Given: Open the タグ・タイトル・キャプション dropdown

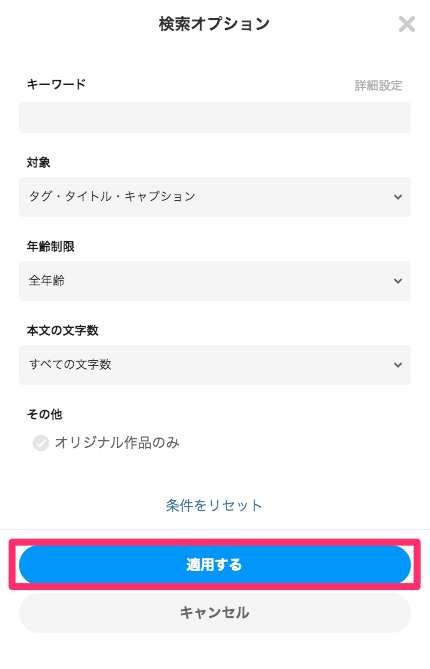Looking at the screenshot, I should (215, 197).
